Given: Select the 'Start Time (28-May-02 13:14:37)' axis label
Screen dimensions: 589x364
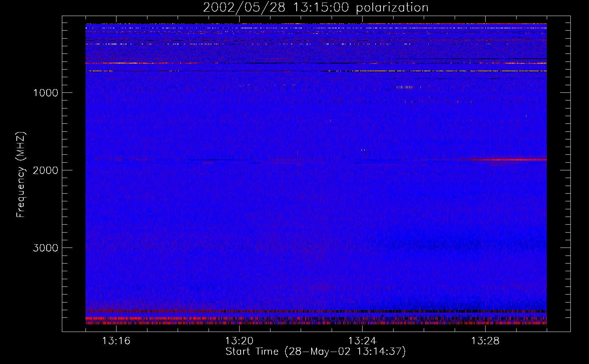Looking at the screenshot, I should click(x=316, y=352).
